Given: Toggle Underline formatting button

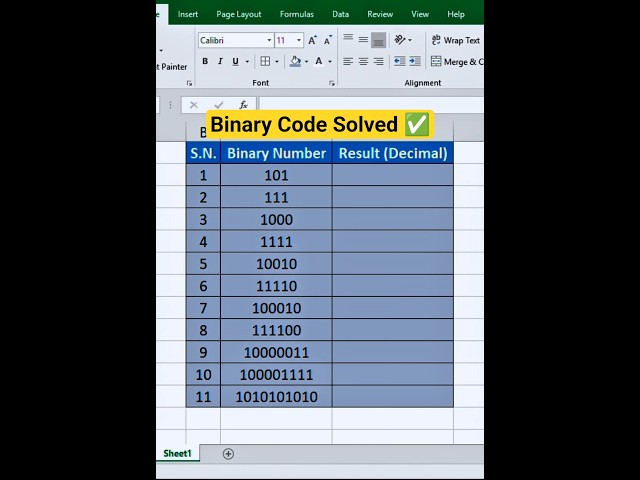Looking at the screenshot, I should tap(236, 61).
